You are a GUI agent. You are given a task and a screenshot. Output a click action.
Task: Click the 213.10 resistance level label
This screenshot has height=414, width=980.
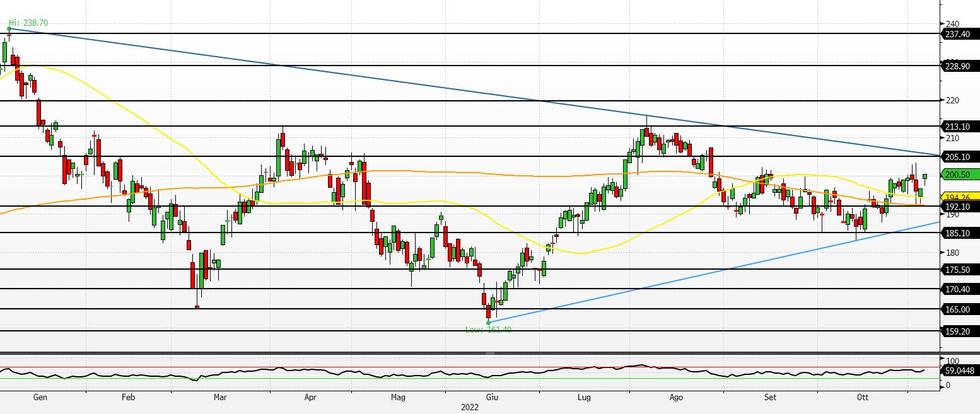[x=959, y=126]
